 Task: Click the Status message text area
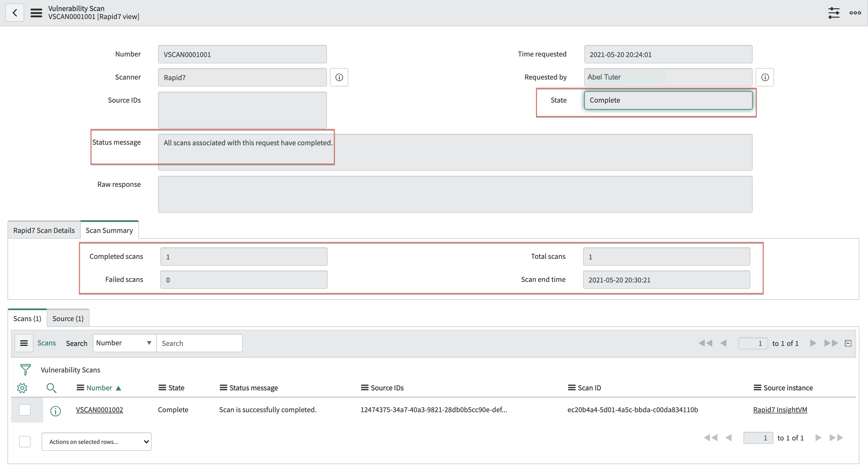tap(455, 152)
